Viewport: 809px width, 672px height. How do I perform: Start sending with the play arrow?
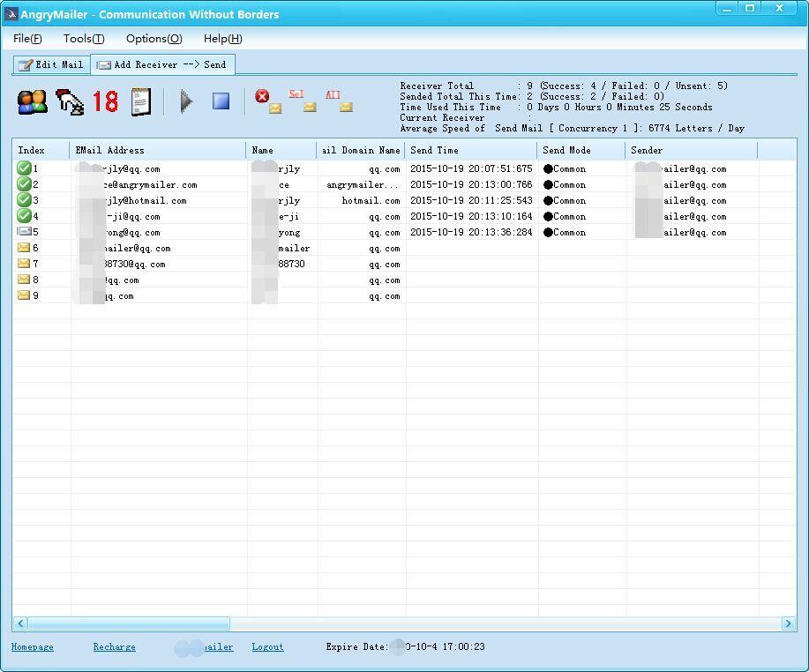[186, 101]
